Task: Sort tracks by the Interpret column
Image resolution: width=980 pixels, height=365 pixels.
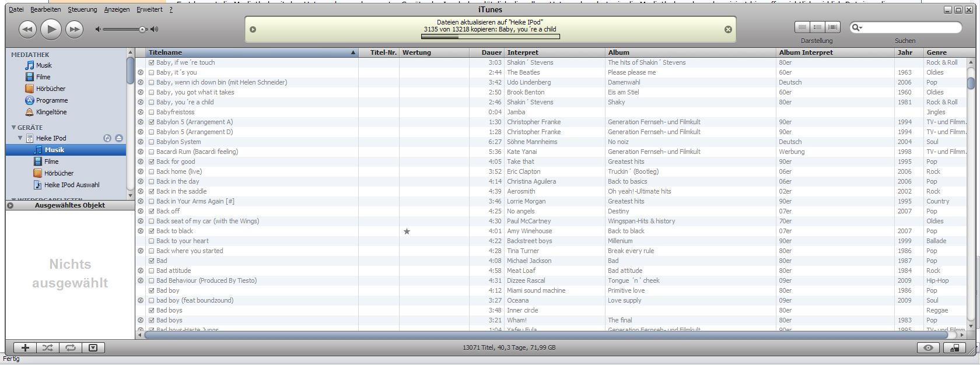Action: pos(555,52)
